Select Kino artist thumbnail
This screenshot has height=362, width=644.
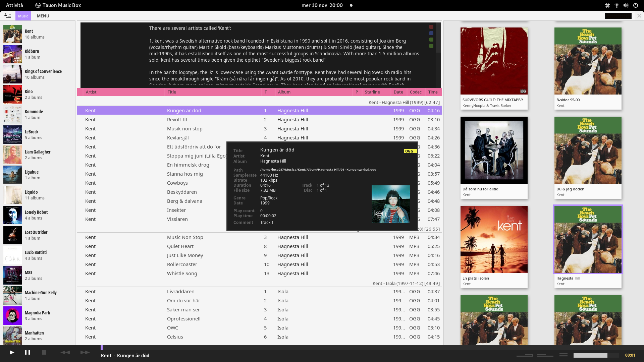pyautogui.click(x=12, y=94)
